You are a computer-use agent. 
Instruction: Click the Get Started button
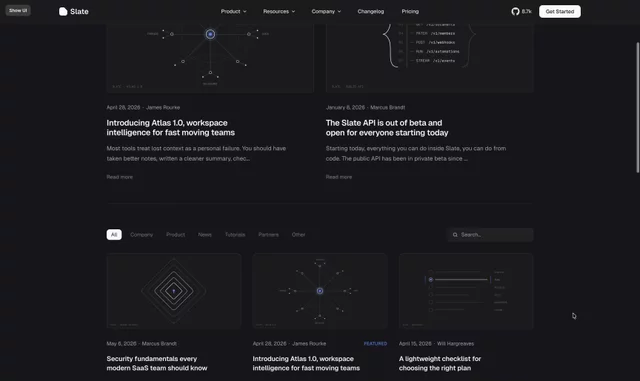point(560,11)
